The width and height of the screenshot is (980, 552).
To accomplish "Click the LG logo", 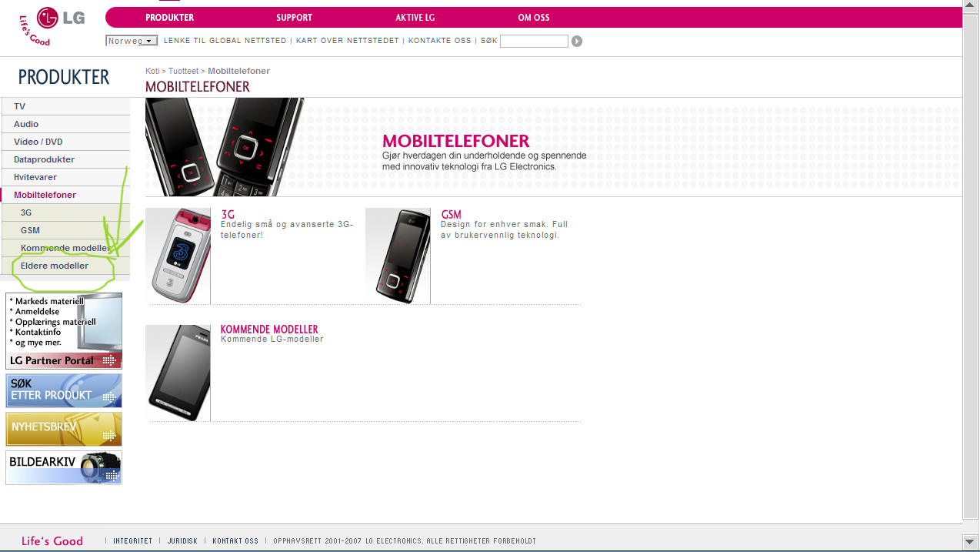I will point(52,25).
